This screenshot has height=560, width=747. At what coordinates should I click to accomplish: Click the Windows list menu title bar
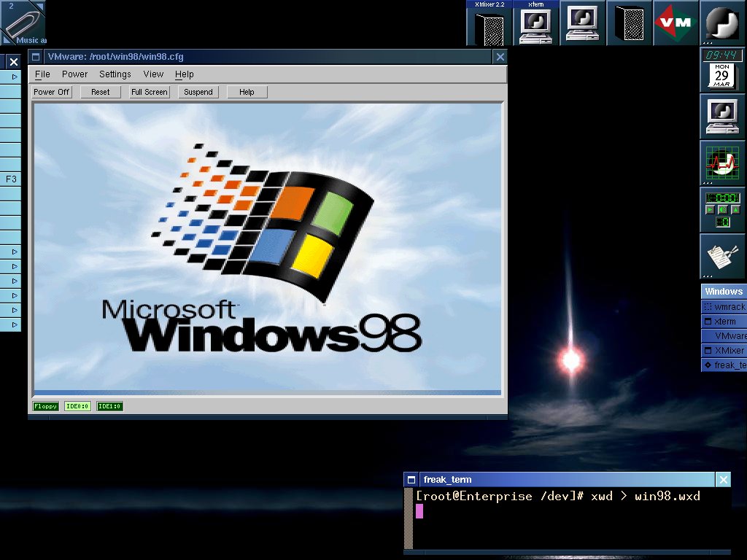pos(724,292)
